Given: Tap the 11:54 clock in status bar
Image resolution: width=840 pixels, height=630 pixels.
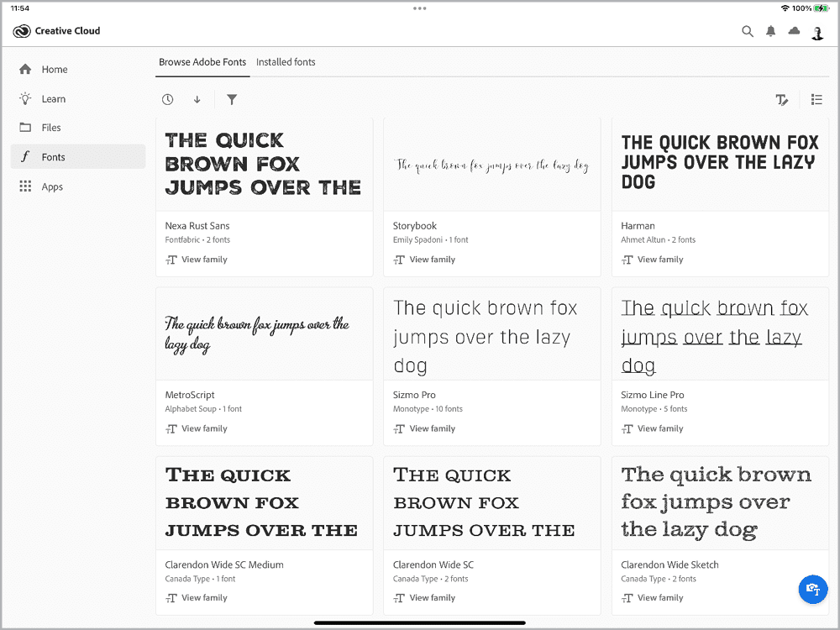Looking at the screenshot, I should (20, 8).
